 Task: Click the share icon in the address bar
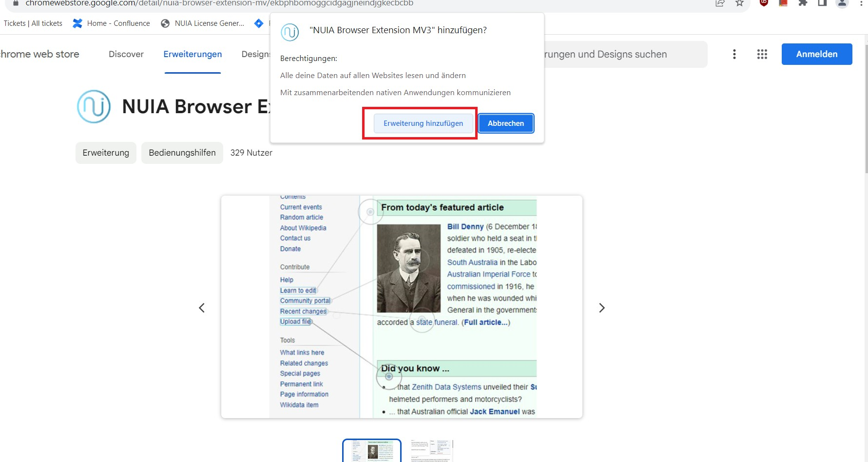720,3
